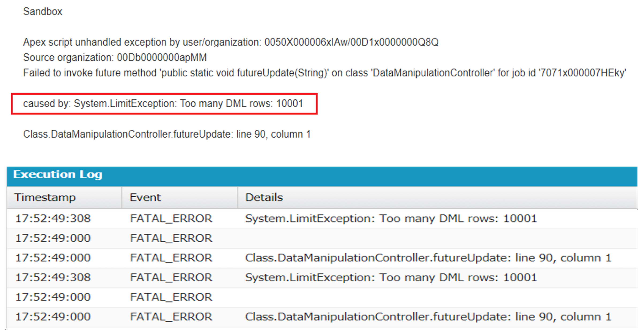Click the Sandbox label at top
This screenshot has height=335, width=644.
(x=43, y=12)
